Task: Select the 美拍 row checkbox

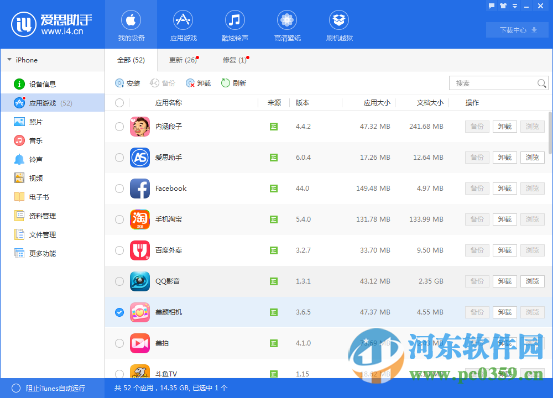Action: (x=120, y=343)
